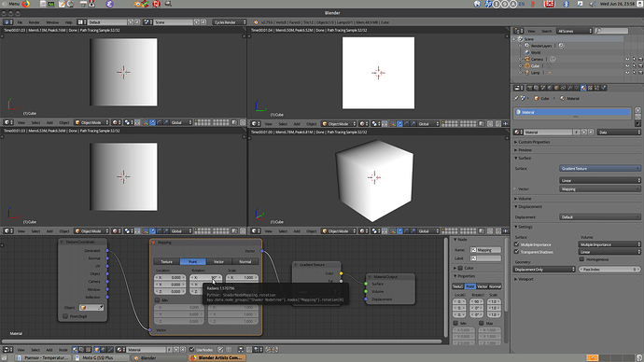Enable the Homogeneous volume checkbox
Screen dimensions: 644x362
pos(581,259)
